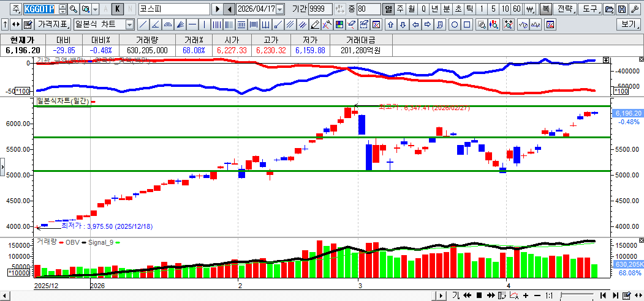Select the trend line drawing tool
The width and height of the screenshot is (644, 301).
click(x=142, y=24)
